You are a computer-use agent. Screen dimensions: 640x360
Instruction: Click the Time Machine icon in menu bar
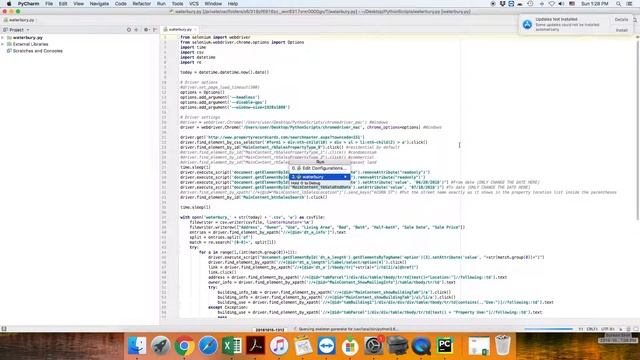tap(530, 4)
